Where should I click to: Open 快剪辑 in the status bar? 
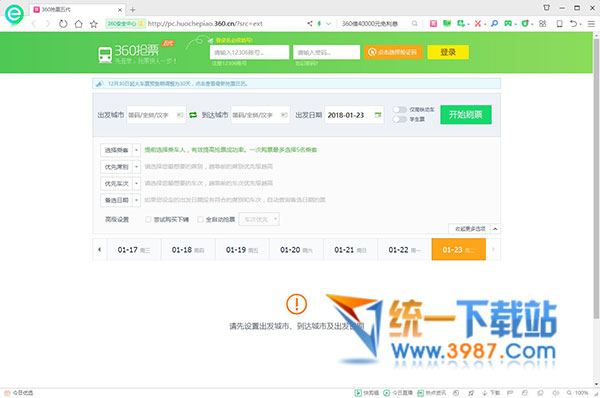(x=367, y=393)
